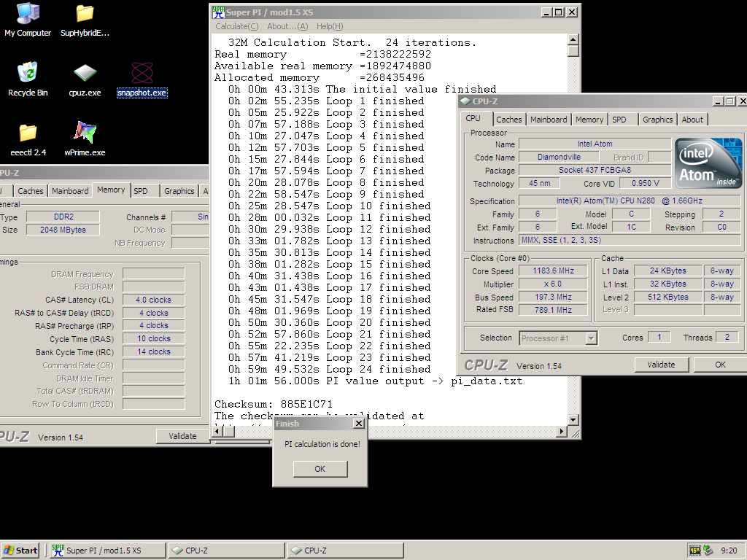Click Super PI scroll up arrow
747x560 pixels.
[573, 39]
